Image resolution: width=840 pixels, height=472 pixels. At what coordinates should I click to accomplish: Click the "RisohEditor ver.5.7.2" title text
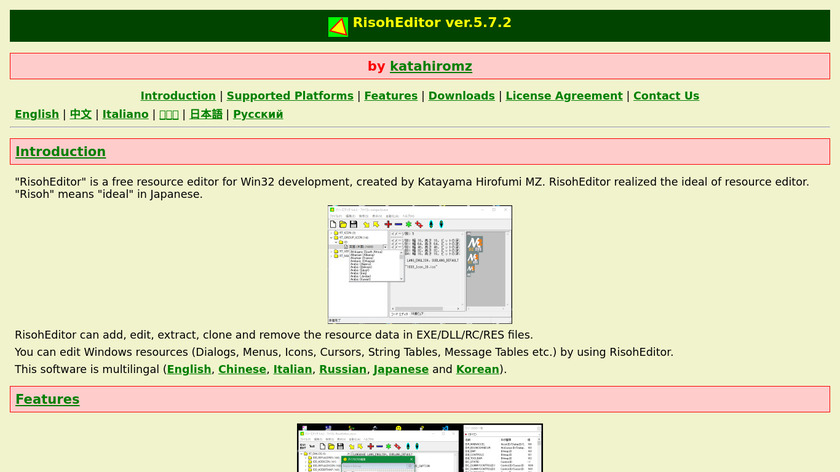pyautogui.click(x=432, y=23)
